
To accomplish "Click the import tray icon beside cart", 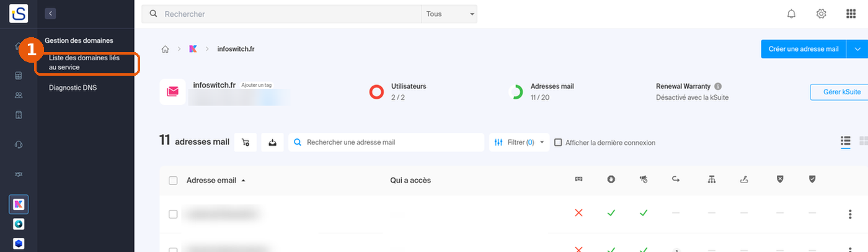I will [273, 142].
